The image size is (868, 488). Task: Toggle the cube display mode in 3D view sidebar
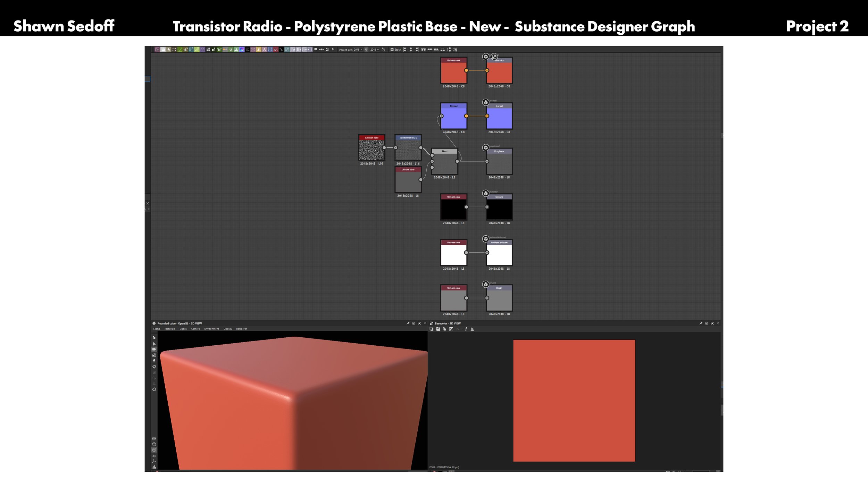tap(154, 450)
